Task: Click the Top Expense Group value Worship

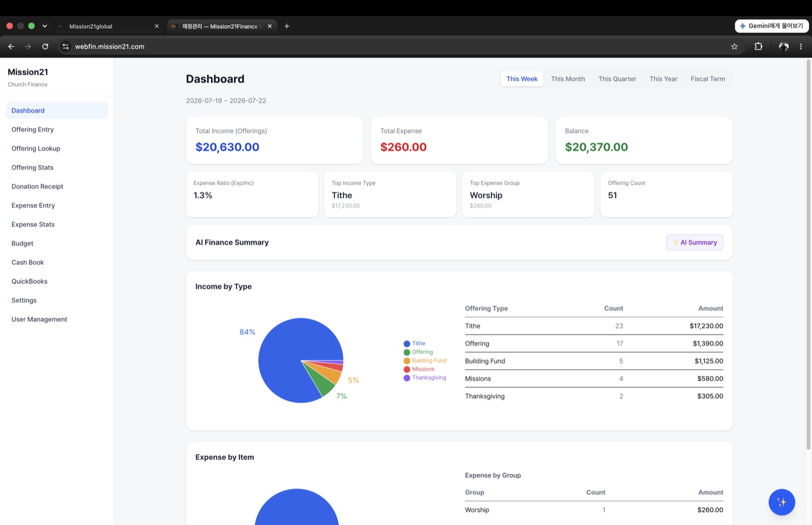Action: 486,195
